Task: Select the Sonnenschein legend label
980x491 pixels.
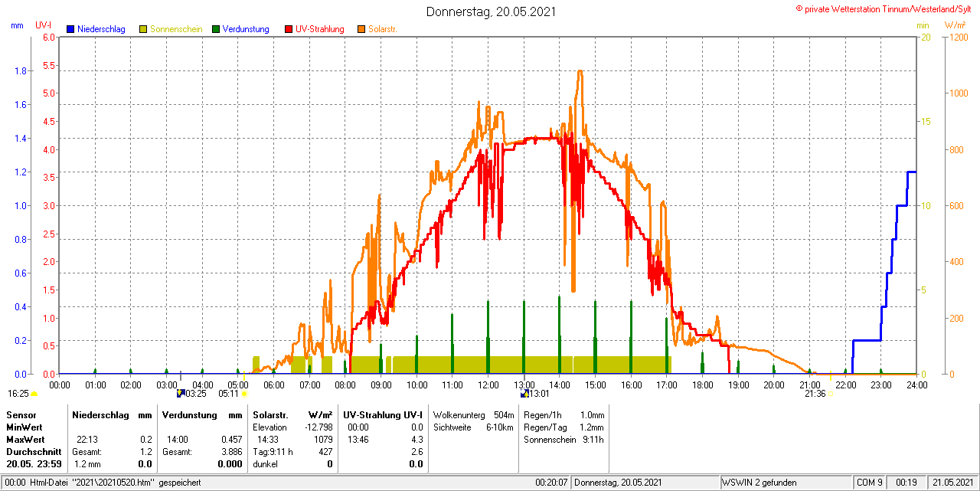Action: point(176,29)
